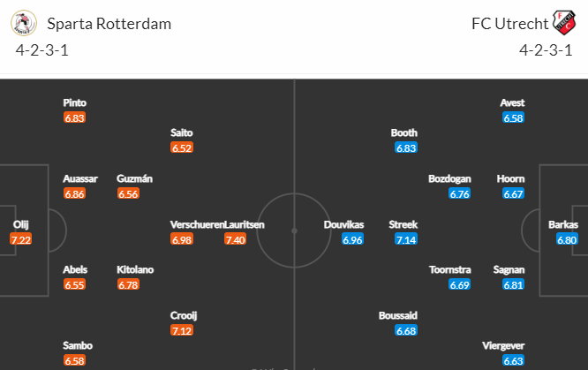588x370 pixels.
Task: Open the FC Utrecht team name link
Action: coord(510,24)
